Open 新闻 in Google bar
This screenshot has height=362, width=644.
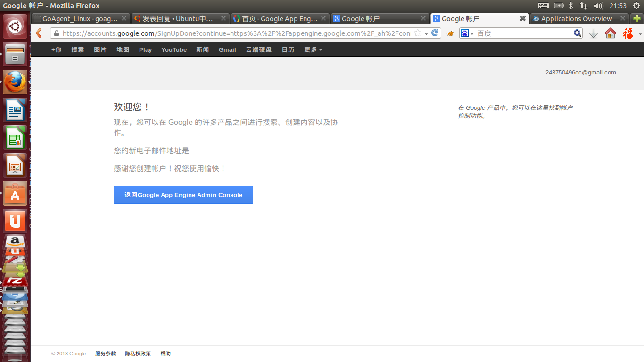203,49
